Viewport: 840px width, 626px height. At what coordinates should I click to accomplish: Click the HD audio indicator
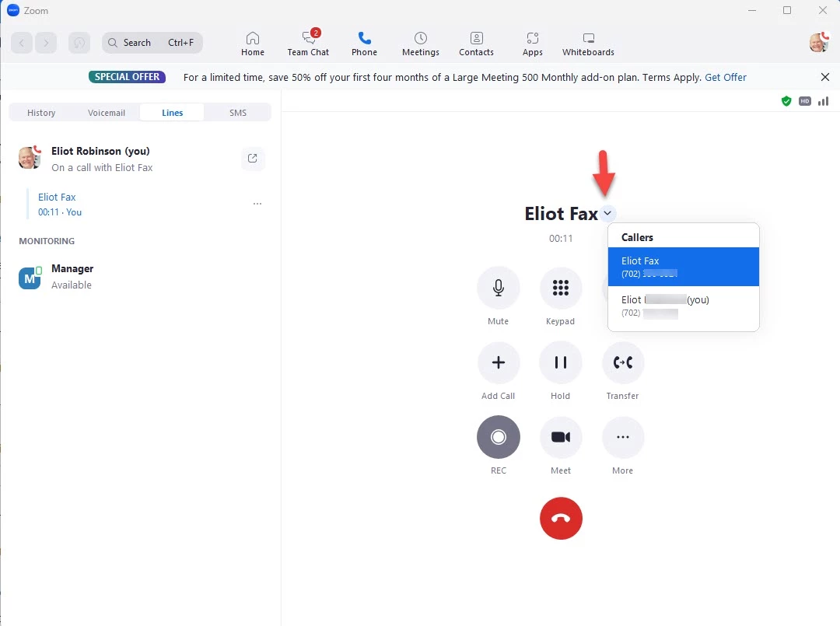(805, 101)
